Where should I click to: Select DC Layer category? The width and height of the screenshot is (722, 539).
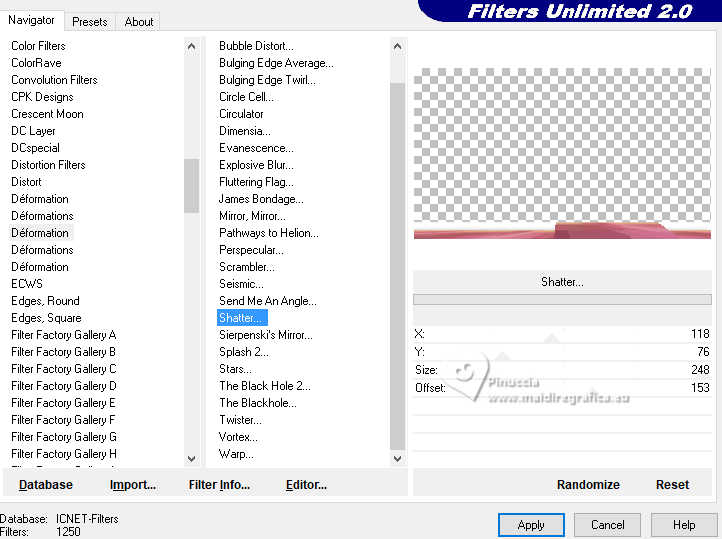(x=33, y=131)
